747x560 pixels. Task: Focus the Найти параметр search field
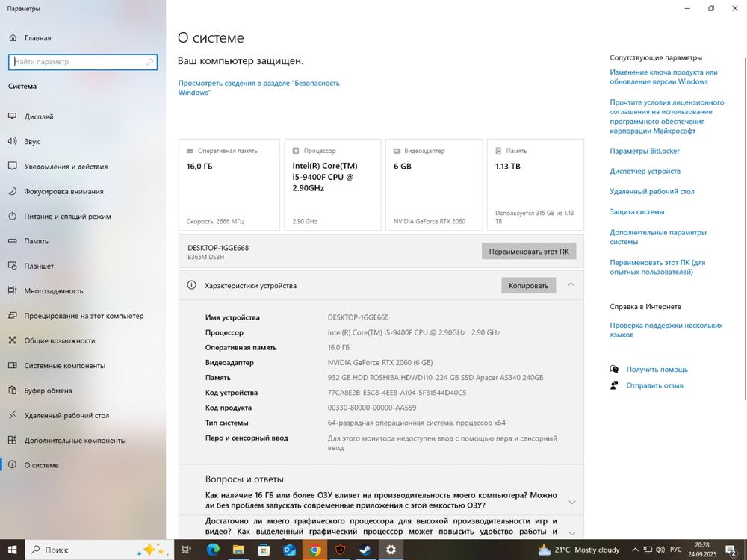(x=83, y=62)
